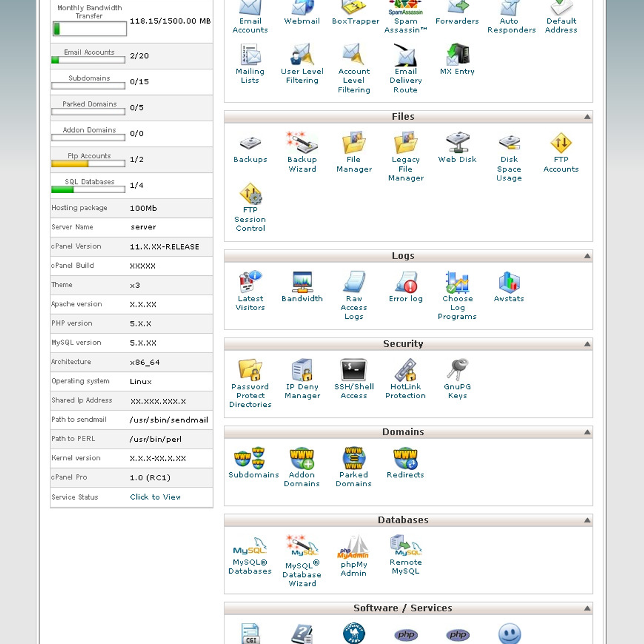Click the 1.0 (RC1) cPanel Pro value
644x644 pixels.
click(x=150, y=478)
